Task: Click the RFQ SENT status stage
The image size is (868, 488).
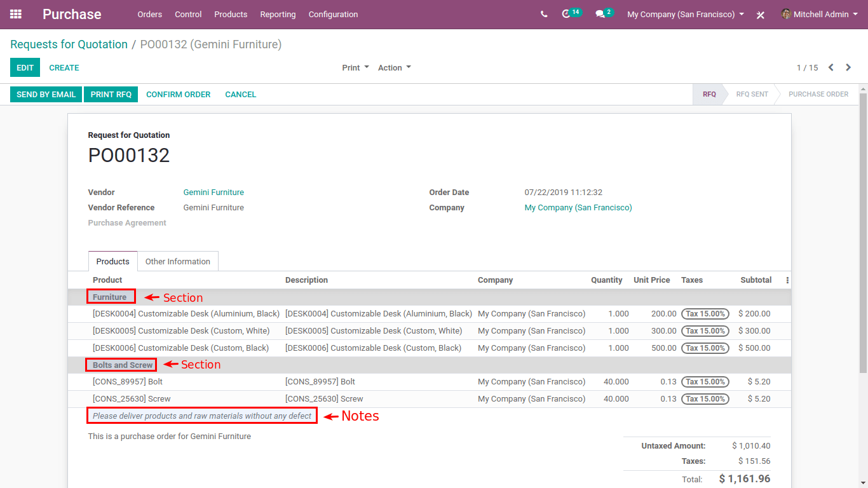Action: [x=752, y=94]
